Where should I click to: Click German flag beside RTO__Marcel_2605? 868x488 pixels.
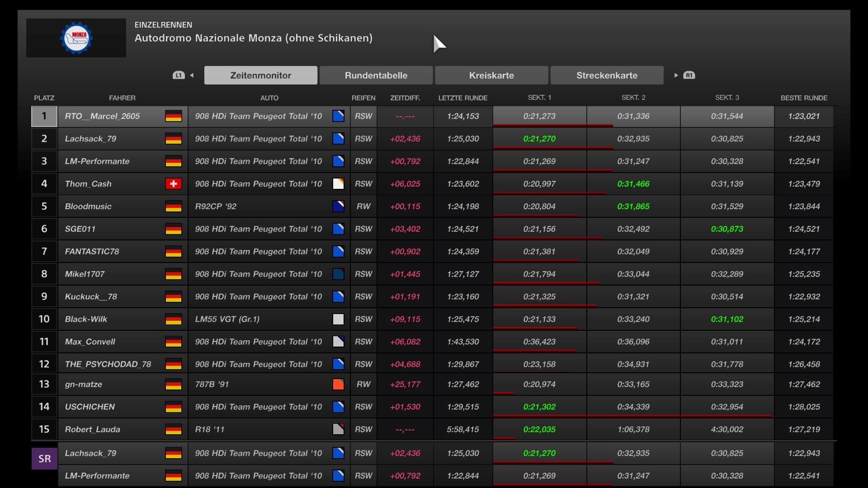coord(173,116)
